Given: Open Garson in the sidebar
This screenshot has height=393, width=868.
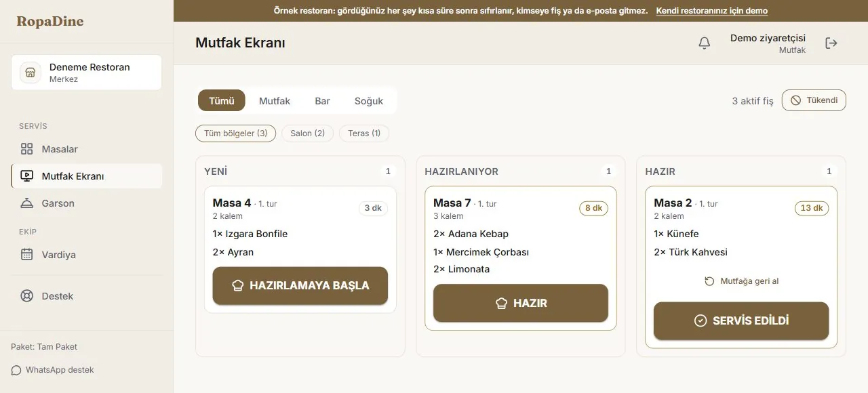Looking at the screenshot, I should pos(86,203).
